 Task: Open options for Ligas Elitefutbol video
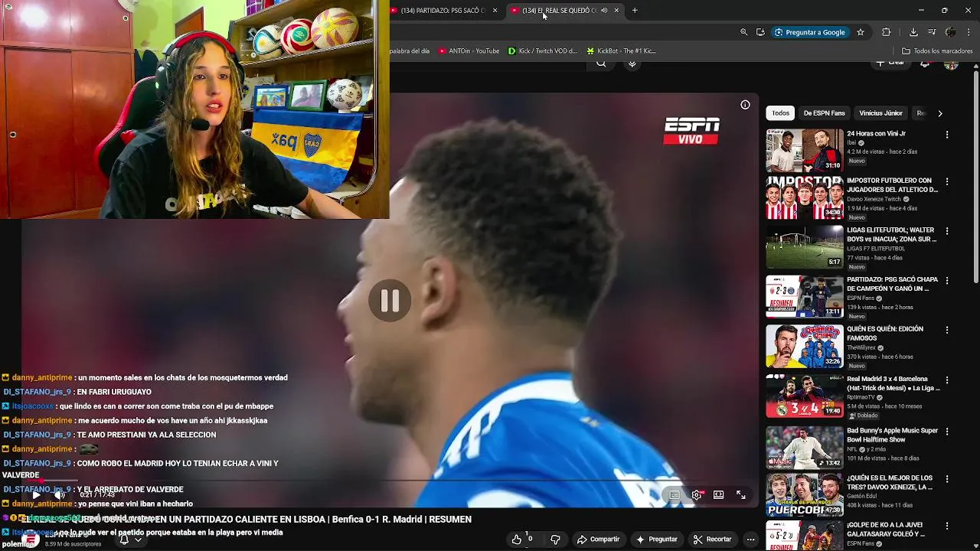[947, 231]
